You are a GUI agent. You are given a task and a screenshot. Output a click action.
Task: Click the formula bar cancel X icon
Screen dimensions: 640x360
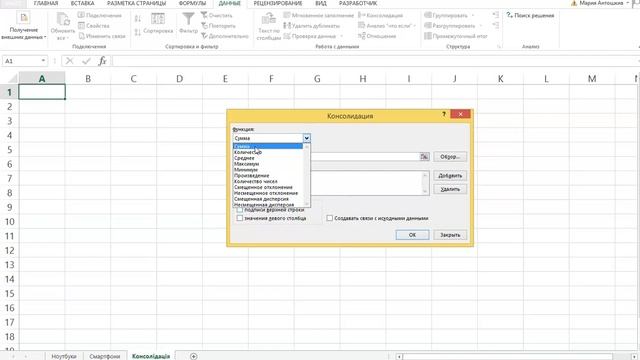click(x=69, y=61)
